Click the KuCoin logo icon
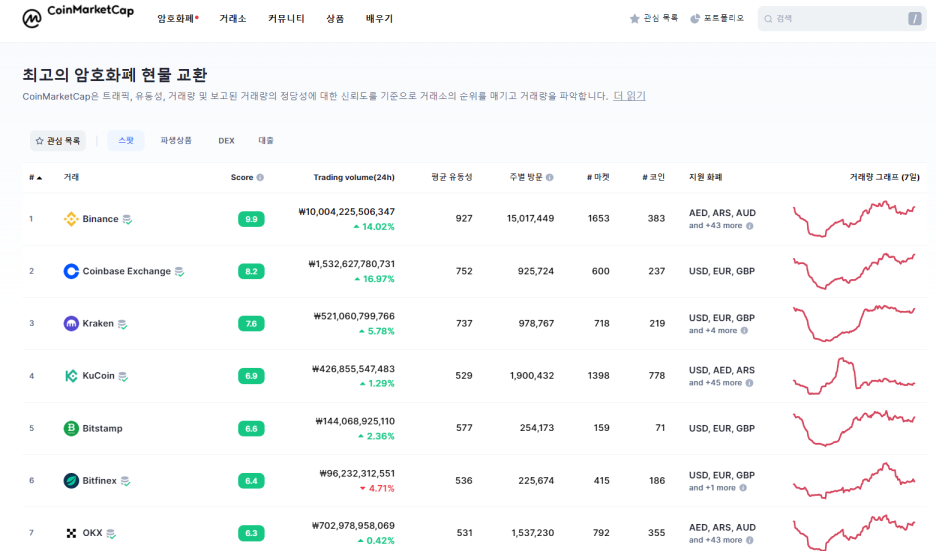 [71, 375]
